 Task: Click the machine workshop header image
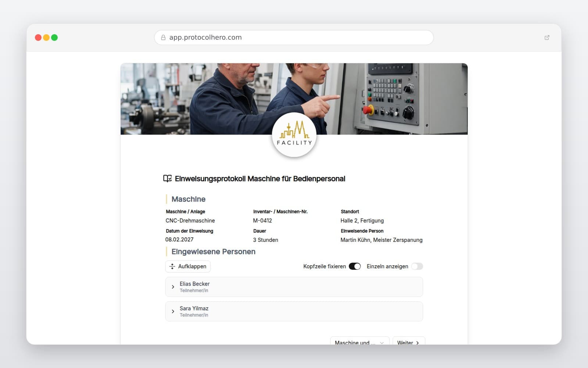click(294, 99)
